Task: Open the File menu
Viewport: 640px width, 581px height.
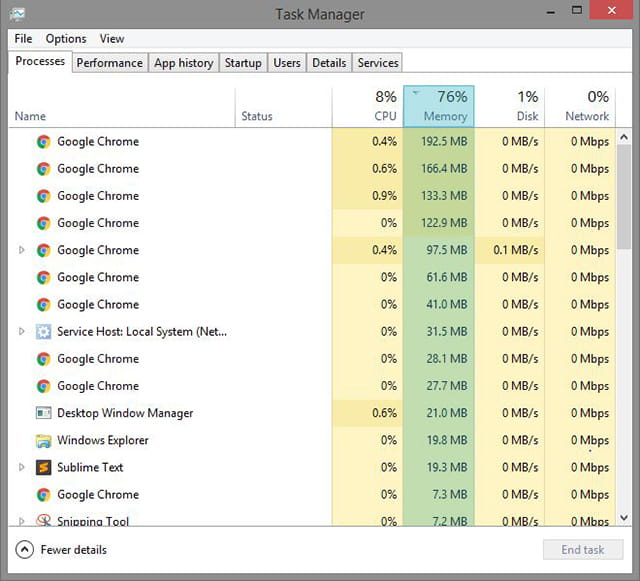Action: pyautogui.click(x=23, y=39)
